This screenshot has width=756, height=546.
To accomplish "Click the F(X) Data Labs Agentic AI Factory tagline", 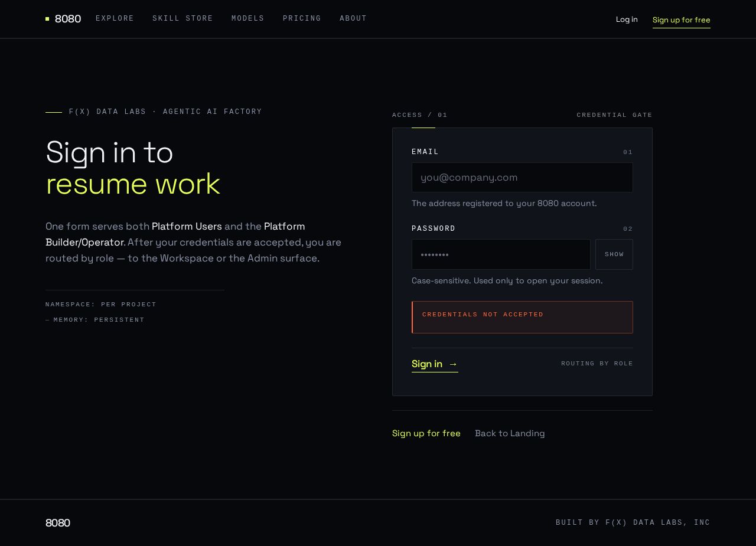I will click(165, 112).
